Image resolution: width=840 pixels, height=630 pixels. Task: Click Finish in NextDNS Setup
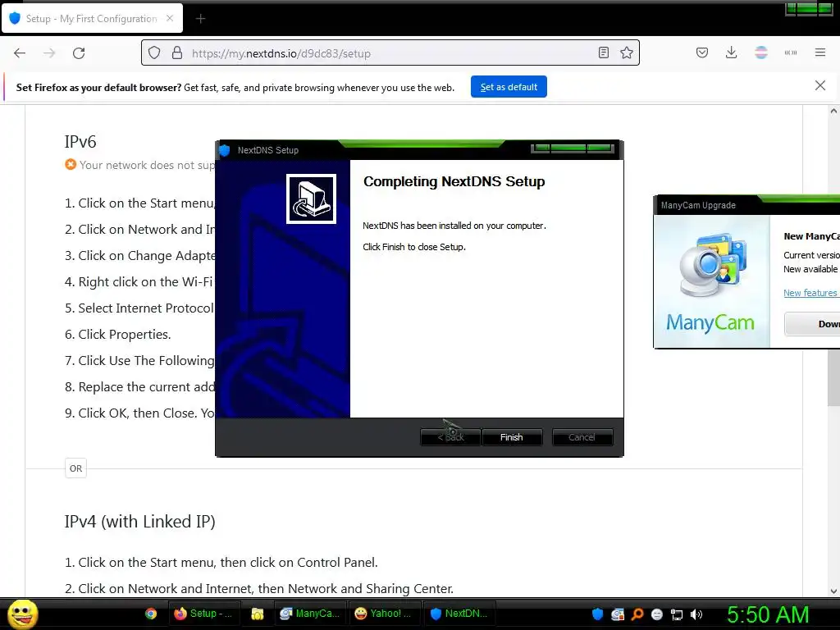pos(512,437)
